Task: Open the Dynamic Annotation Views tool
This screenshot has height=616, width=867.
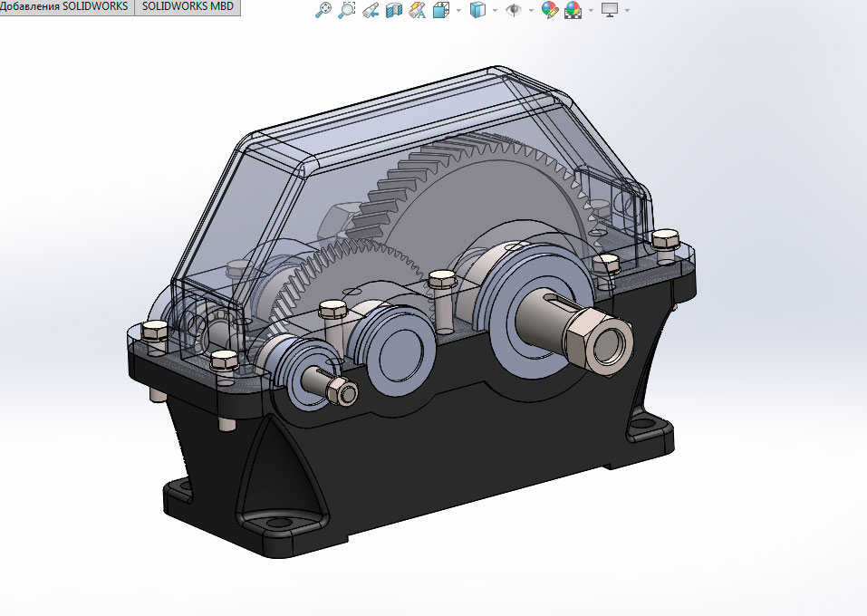Action: click(x=418, y=9)
